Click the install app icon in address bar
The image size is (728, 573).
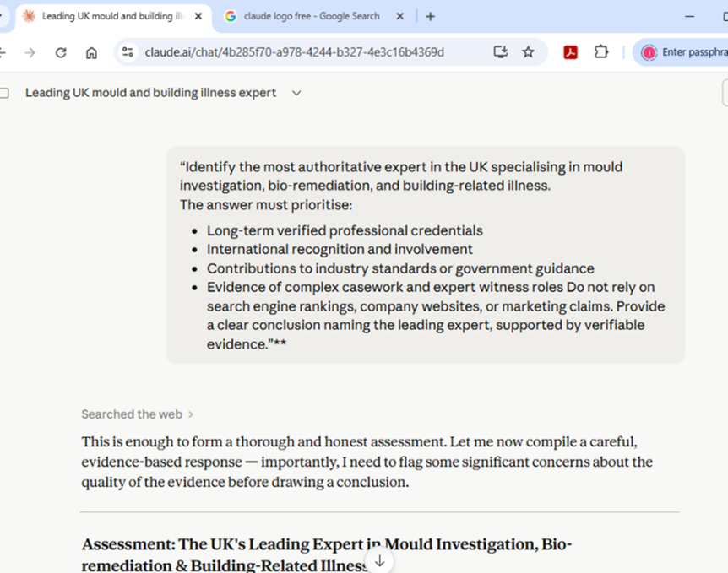tap(501, 52)
